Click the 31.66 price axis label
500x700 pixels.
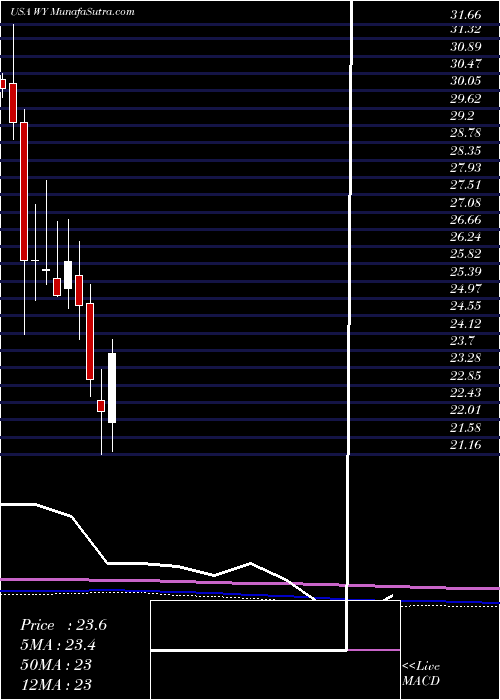(466, 15)
